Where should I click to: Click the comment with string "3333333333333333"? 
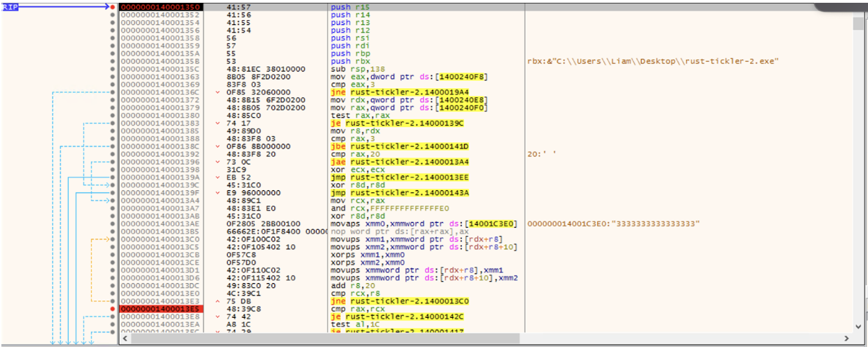(x=614, y=225)
